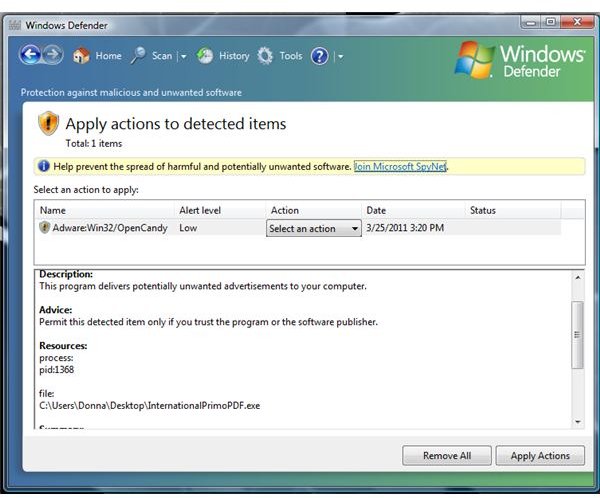Click the Forward arrow button
This screenshot has width=600, height=498.
[52, 55]
